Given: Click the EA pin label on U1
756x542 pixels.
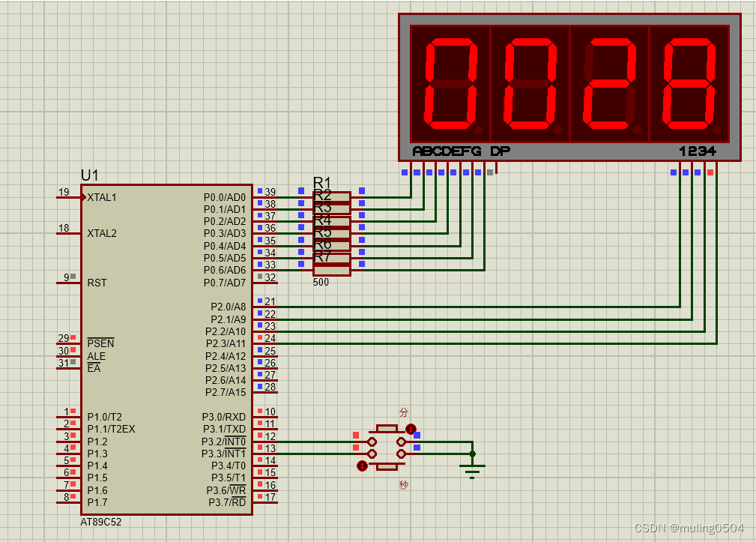Looking at the screenshot, I should [94, 367].
